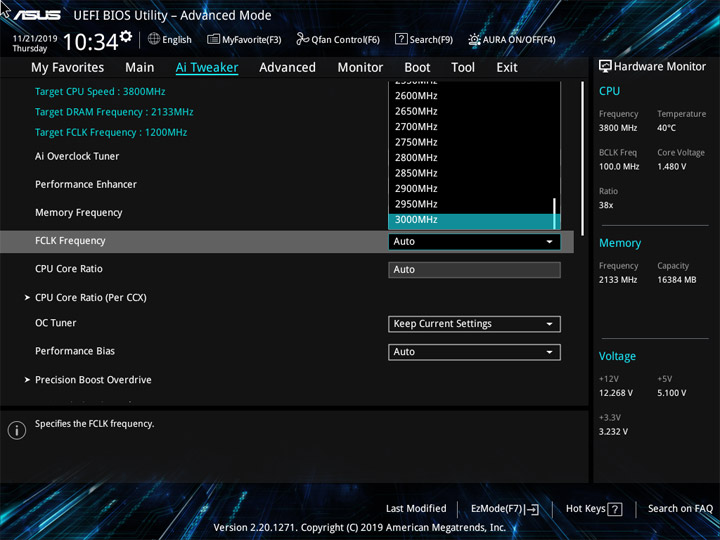Click the Hot Keys question mark icon
The width and height of the screenshot is (720, 540).
[x=614, y=509]
